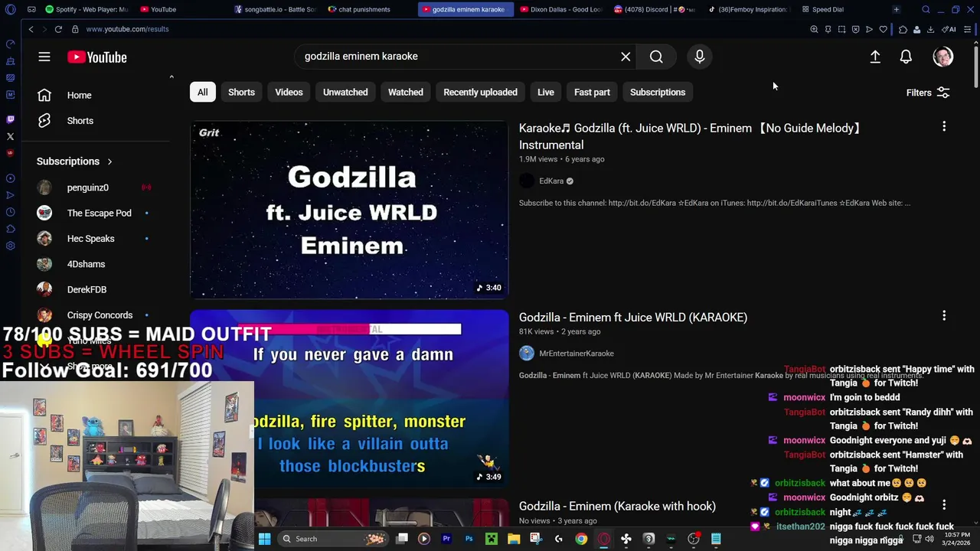Start voice search with microphone icon

pos(699,57)
